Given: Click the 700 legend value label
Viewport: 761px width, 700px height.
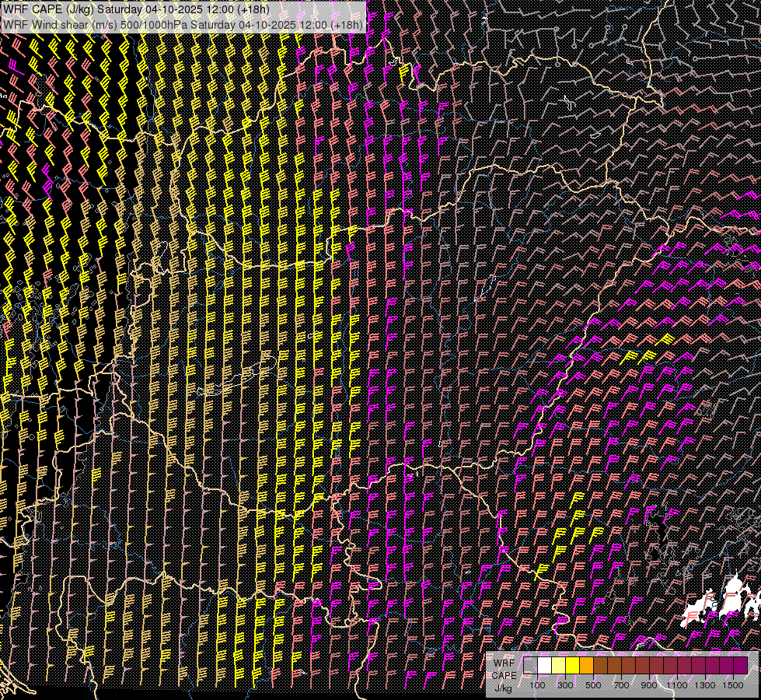Looking at the screenshot, I should click(621, 685).
